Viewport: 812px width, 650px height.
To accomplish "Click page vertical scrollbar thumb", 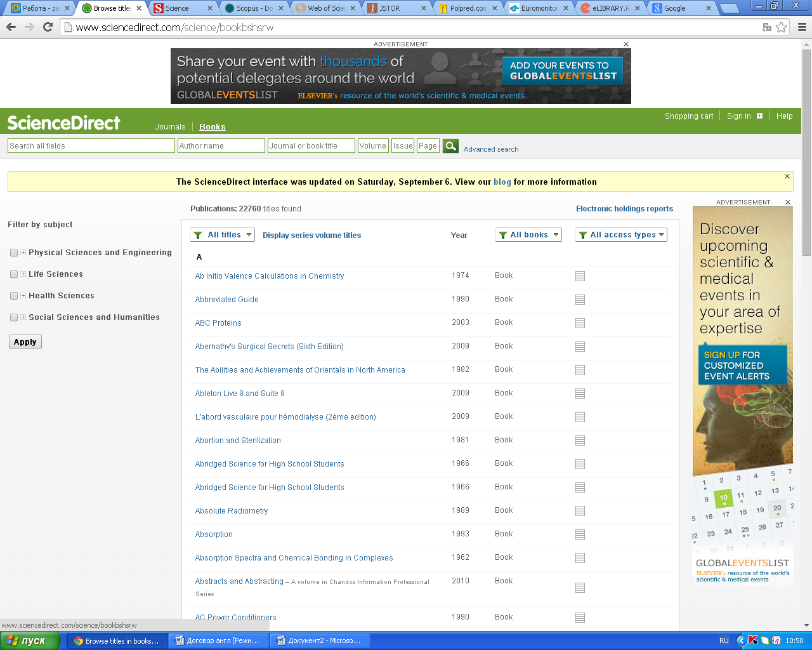I will [x=806, y=152].
